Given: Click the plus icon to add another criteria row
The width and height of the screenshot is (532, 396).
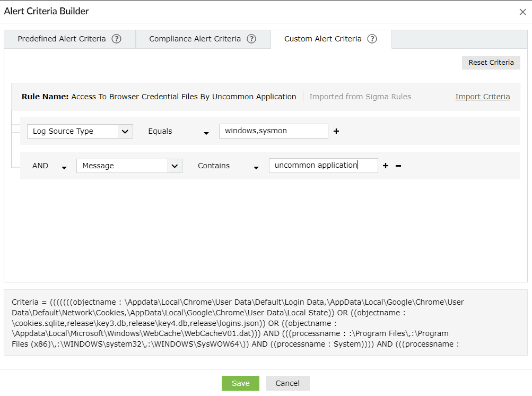Looking at the screenshot, I should pyautogui.click(x=385, y=166).
